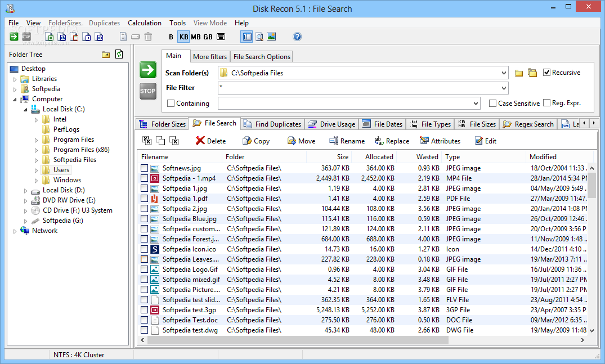605x364 pixels.
Task: Refresh the Folder Tree
Action: (119, 55)
